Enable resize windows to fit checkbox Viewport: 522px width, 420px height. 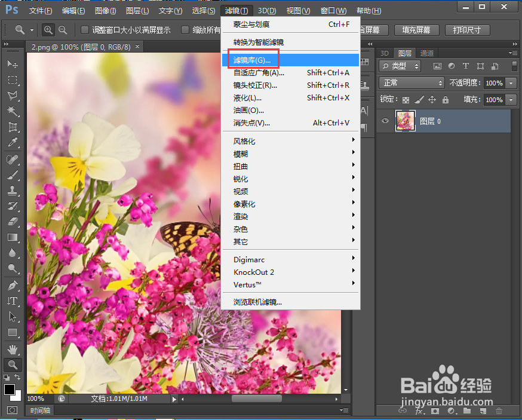pyautogui.click(x=85, y=30)
